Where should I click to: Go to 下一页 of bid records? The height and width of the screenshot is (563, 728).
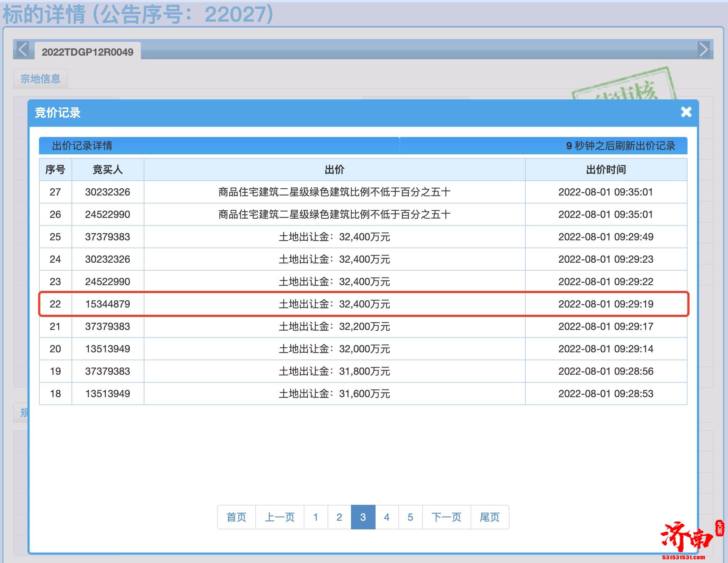click(x=447, y=517)
